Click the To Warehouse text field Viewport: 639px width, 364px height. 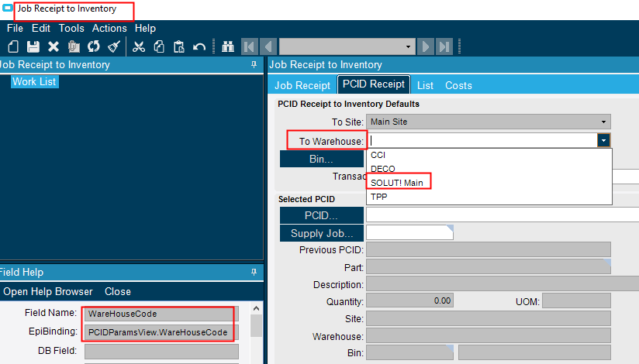point(482,140)
